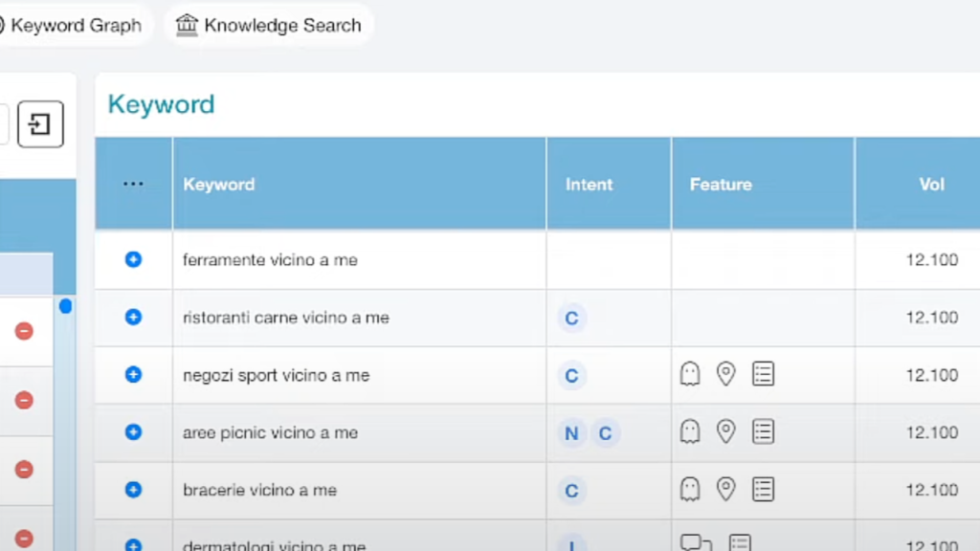
Task: Add keyword bracerie vicino a me
Action: [133, 489]
